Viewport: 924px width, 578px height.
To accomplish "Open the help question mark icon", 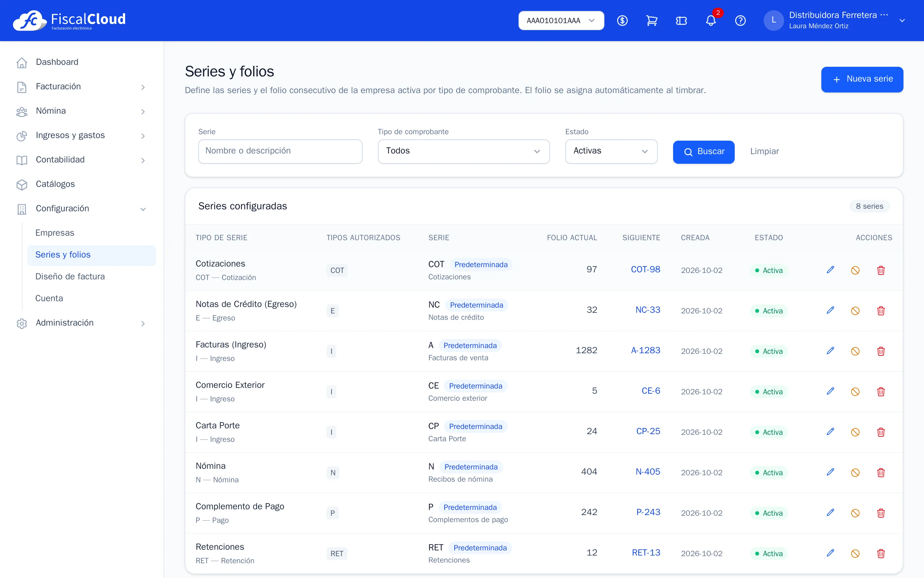I will (740, 21).
